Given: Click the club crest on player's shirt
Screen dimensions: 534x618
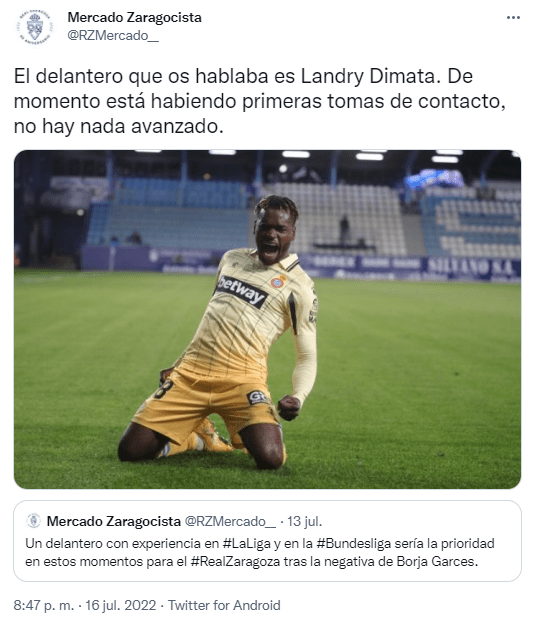Looking at the screenshot, I should (279, 281).
